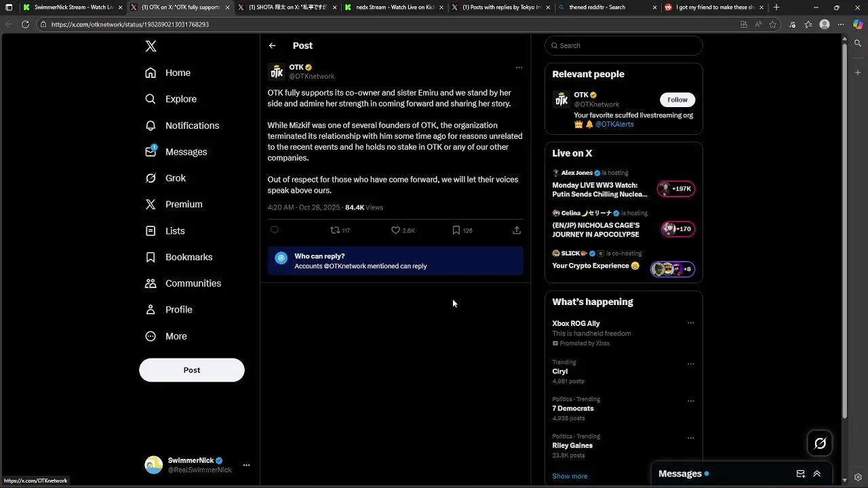
Task: Reload the page
Action: pos(25,24)
